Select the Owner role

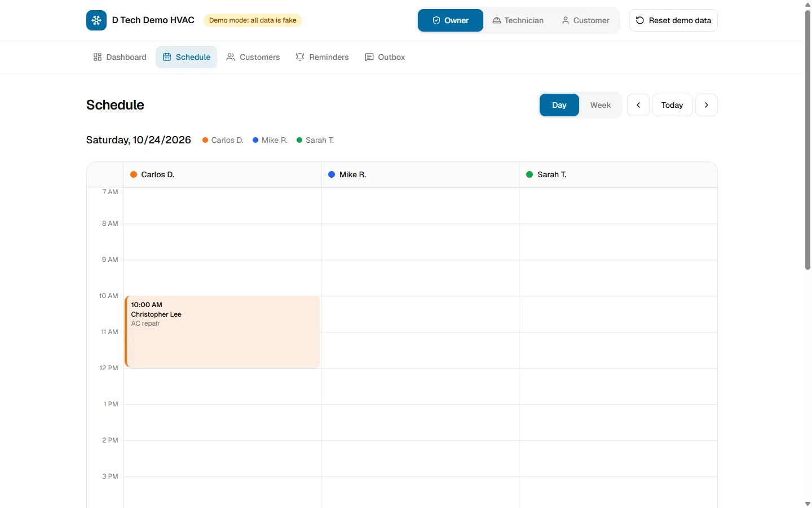(x=451, y=20)
